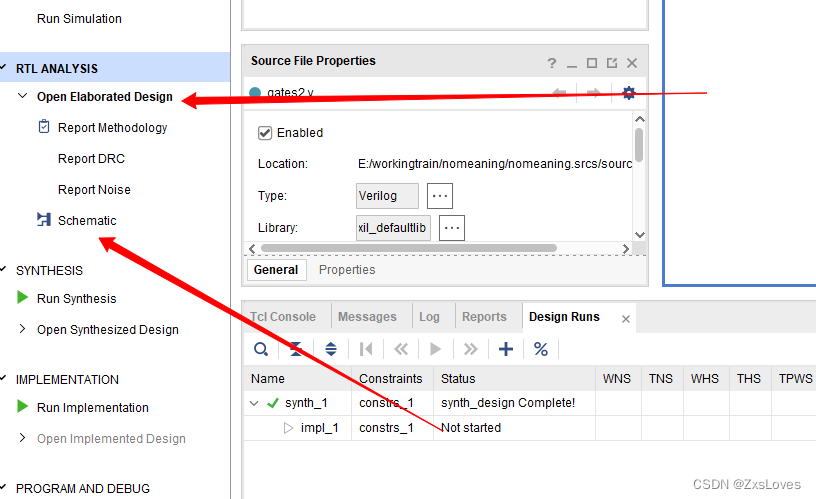The image size is (816, 499).
Task: Collapse the RTL ANALYSIS section
Action: (3, 68)
